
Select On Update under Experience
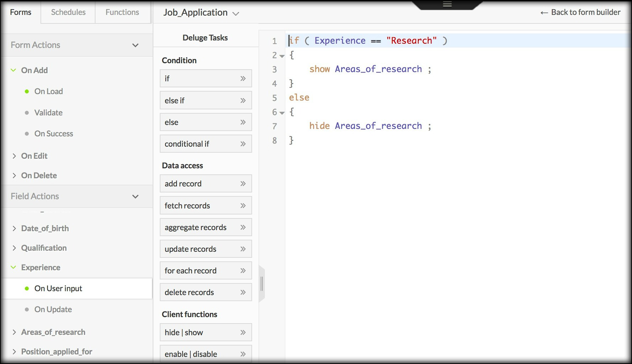[x=53, y=310]
